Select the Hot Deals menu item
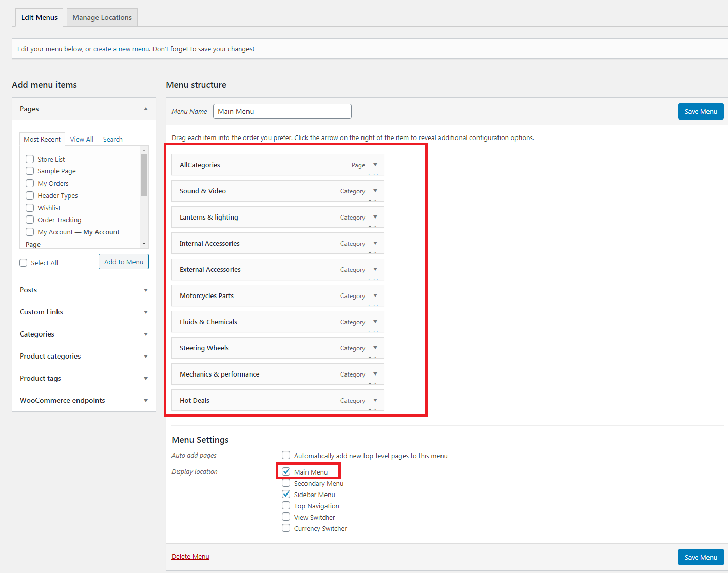 (277, 400)
